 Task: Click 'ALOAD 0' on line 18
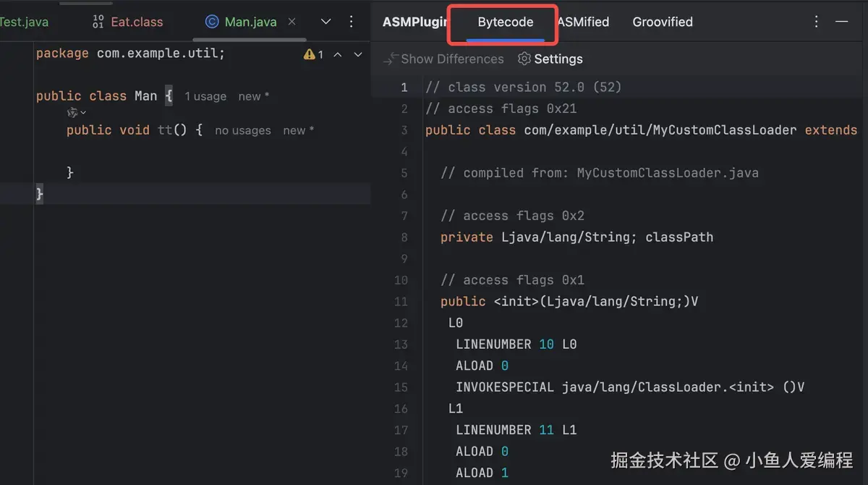pos(482,451)
